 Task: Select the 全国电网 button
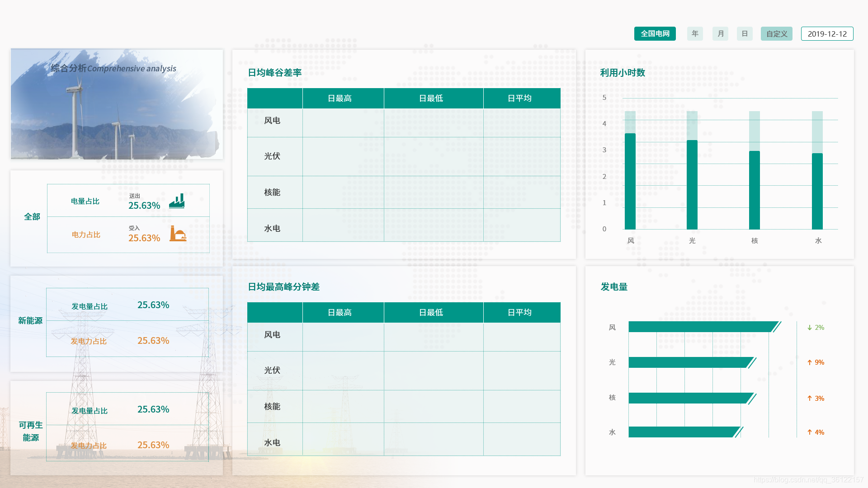tap(655, 34)
